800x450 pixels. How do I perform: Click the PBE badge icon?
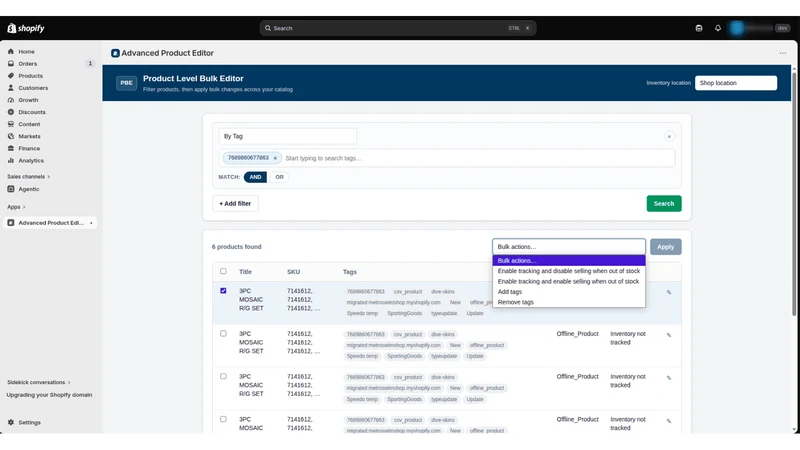(127, 83)
